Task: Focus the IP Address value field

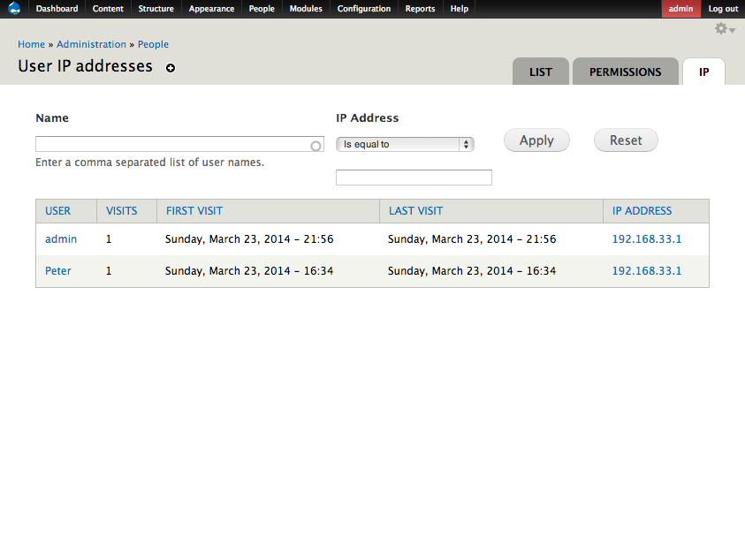Action: pyautogui.click(x=414, y=178)
